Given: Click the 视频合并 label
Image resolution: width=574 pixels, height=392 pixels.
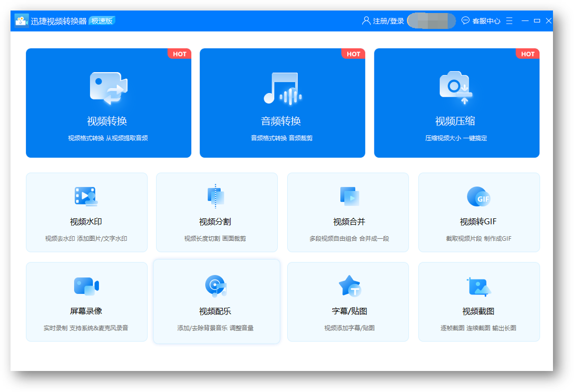Looking at the screenshot, I should 349,222.
